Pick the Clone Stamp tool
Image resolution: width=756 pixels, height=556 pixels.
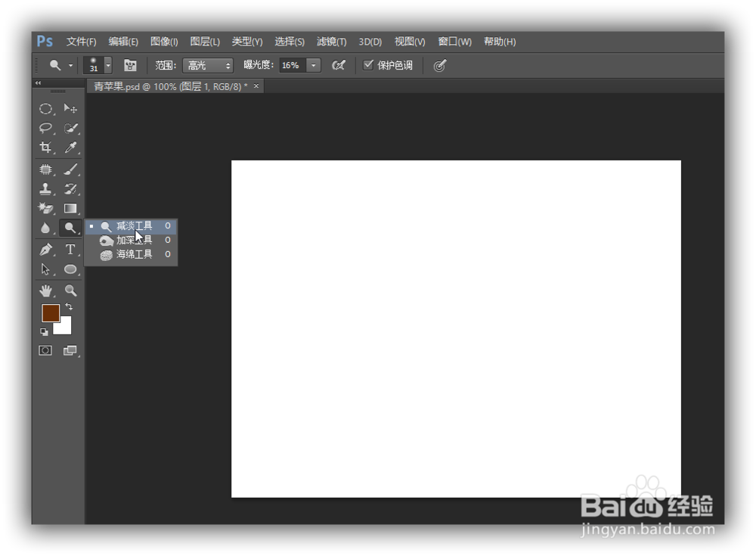pyautogui.click(x=45, y=188)
